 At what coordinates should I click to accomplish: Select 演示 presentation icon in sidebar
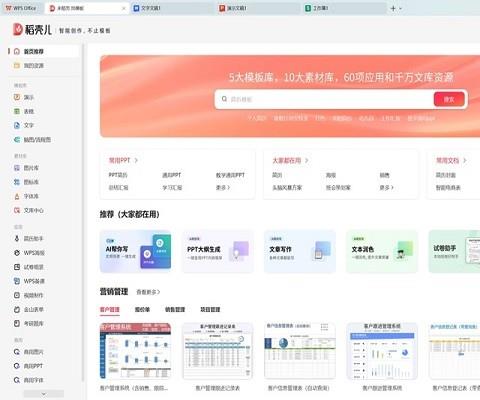tap(17, 97)
